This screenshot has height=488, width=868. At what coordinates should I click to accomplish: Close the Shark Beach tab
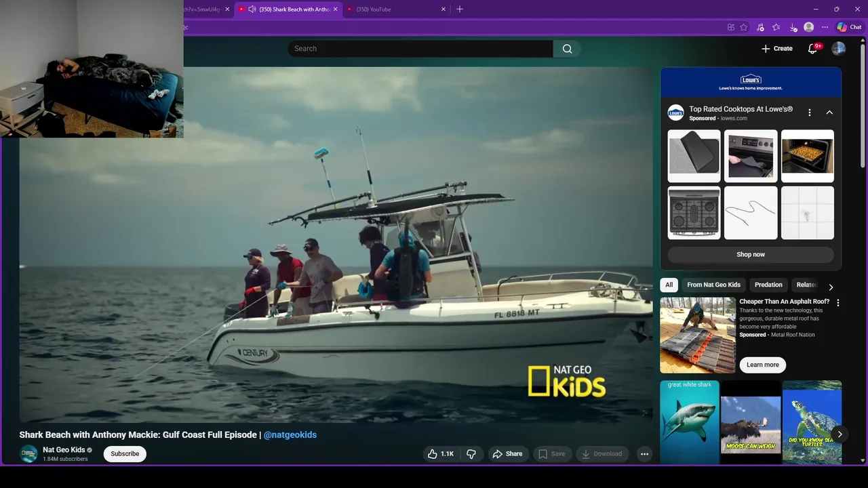click(335, 9)
